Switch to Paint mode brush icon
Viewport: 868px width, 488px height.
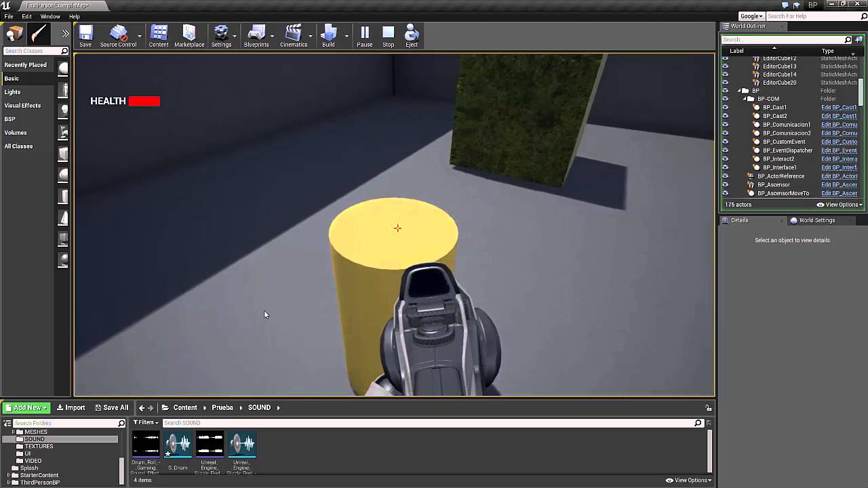pos(39,34)
